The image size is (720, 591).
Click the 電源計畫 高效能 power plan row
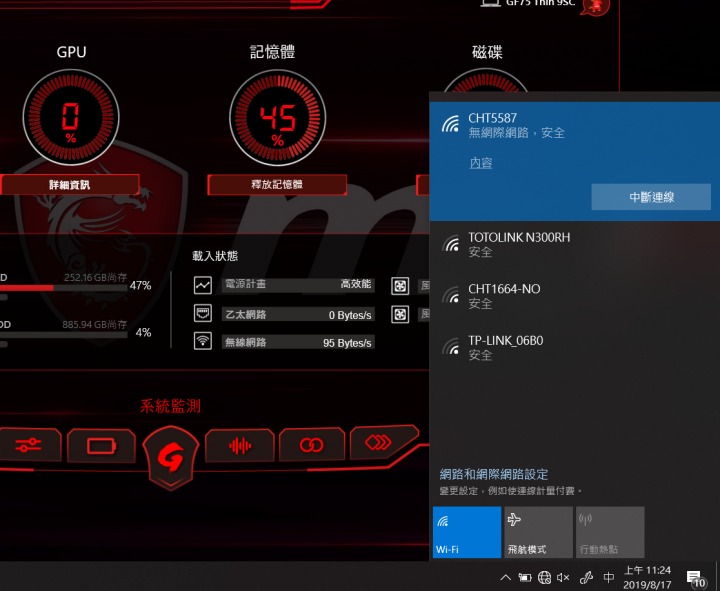(298, 285)
